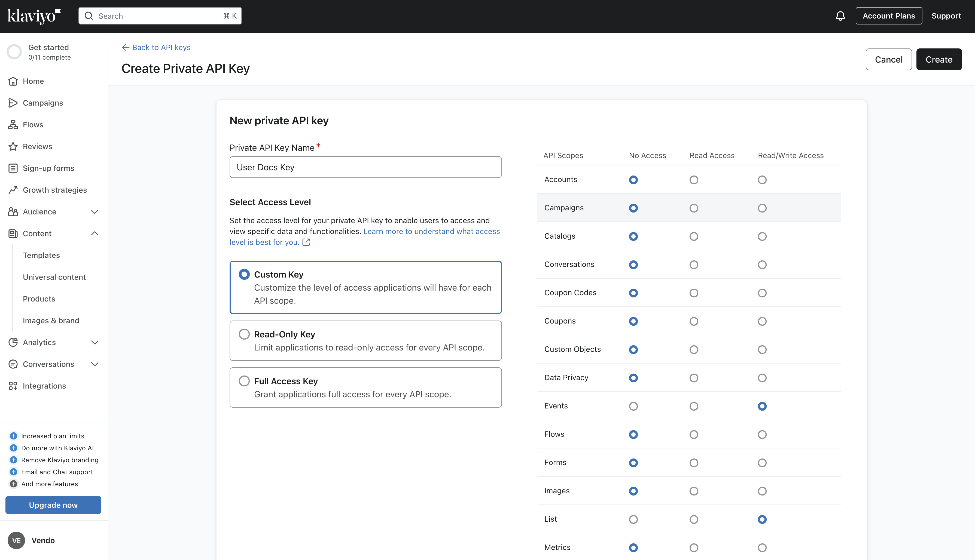Set Metrics to Read Access

click(694, 548)
